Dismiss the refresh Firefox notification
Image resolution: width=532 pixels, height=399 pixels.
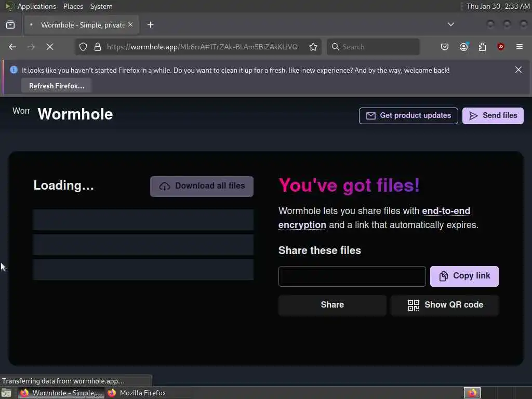pos(518,70)
